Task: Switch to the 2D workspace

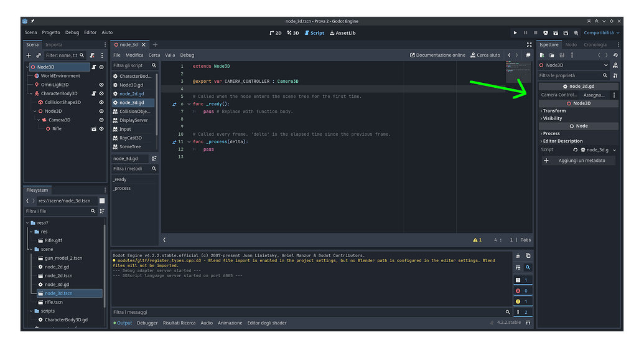Action: pos(276,33)
